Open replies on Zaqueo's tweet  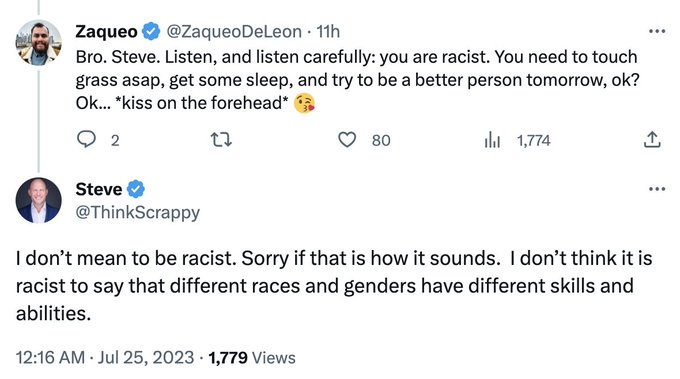pos(86,140)
